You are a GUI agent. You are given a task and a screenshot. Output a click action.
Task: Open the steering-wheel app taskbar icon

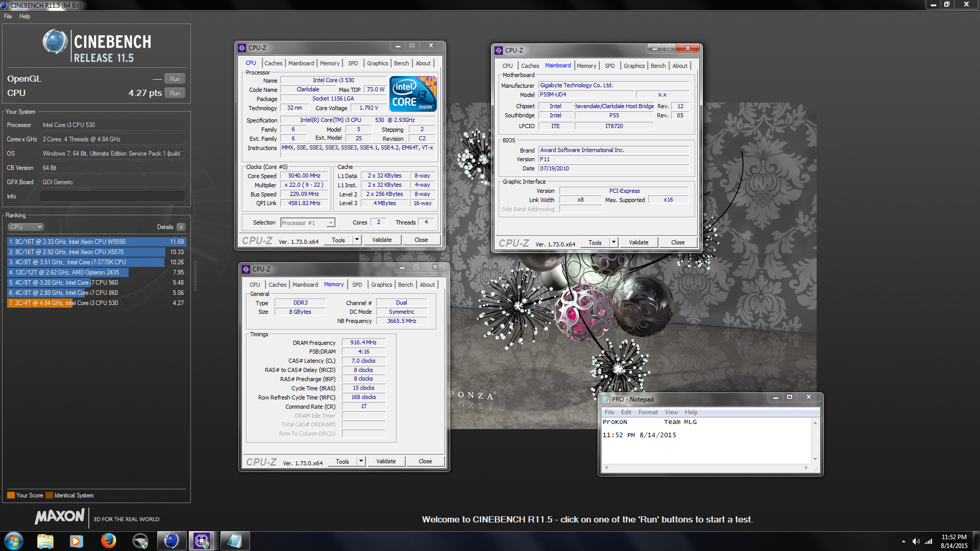point(140,541)
